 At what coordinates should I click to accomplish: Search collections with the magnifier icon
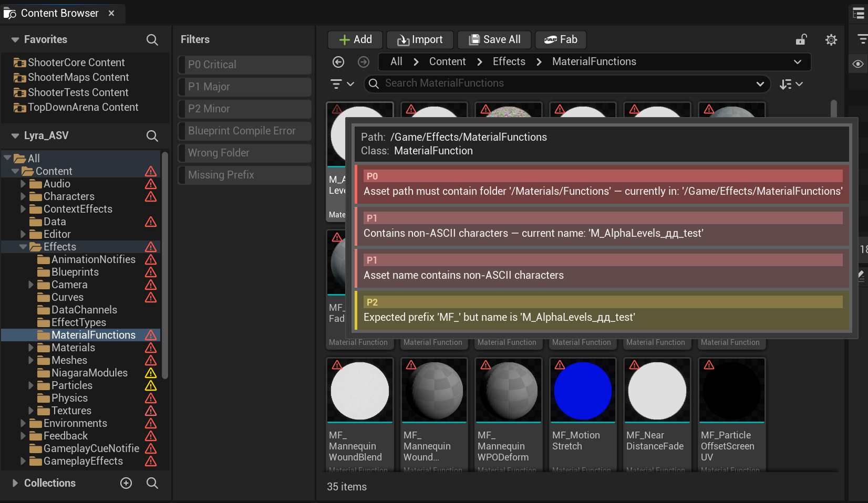point(152,483)
